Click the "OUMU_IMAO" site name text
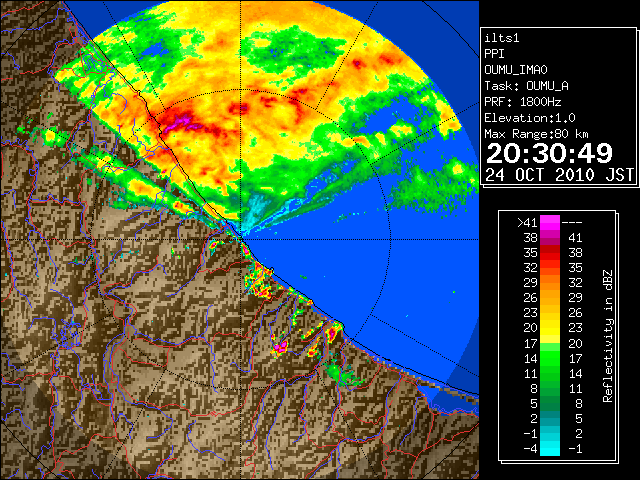The width and height of the screenshot is (640, 480). tap(516, 70)
